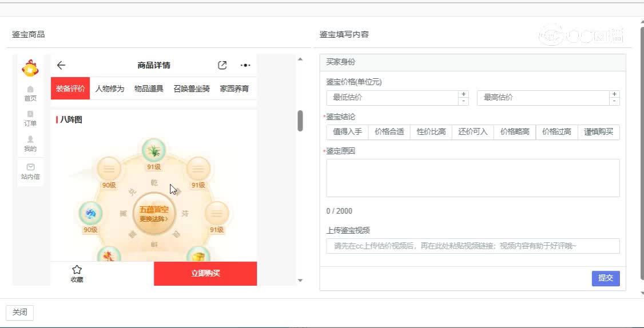Viewport: 644px width, 328px height.
Task: Select the right empty orb marked 91级
Action: pyautogui.click(x=216, y=214)
